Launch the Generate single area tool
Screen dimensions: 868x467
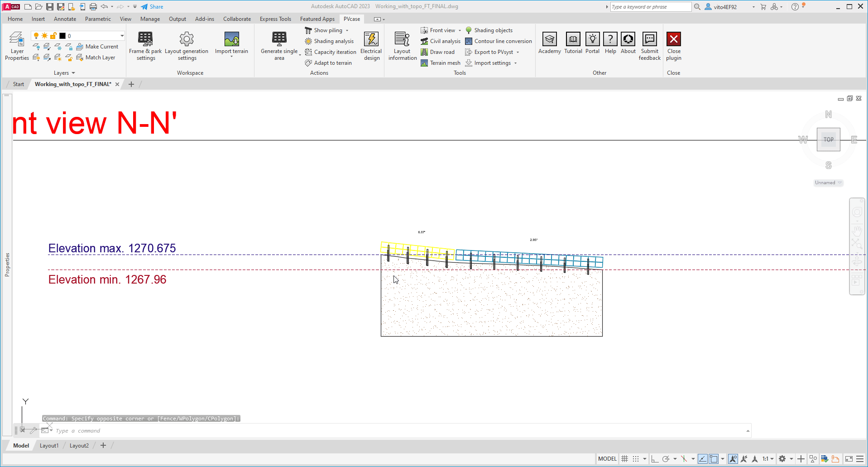(x=278, y=45)
